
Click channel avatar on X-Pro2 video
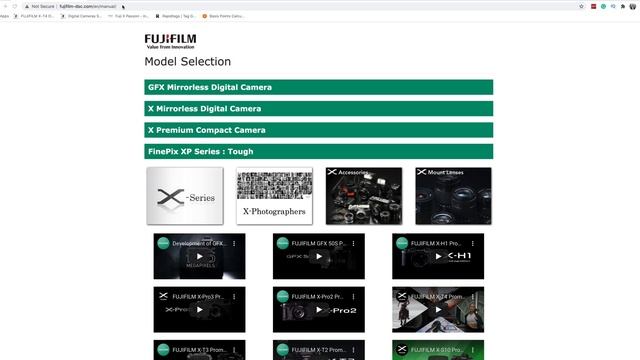(x=282, y=296)
